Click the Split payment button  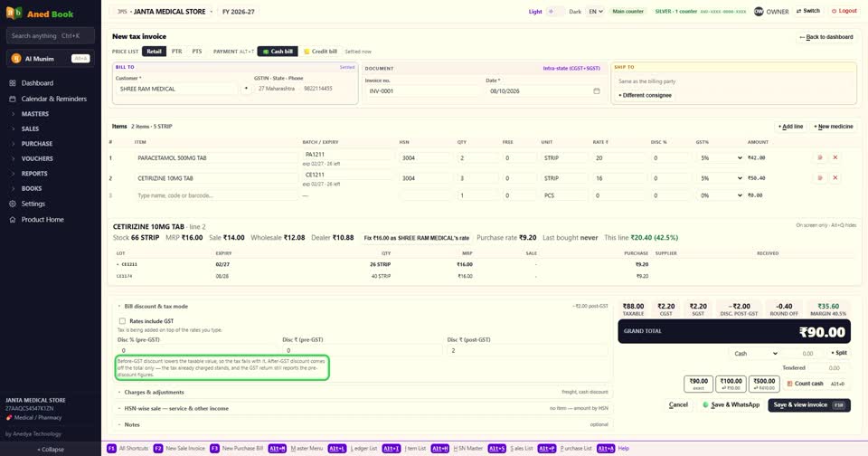(x=839, y=353)
